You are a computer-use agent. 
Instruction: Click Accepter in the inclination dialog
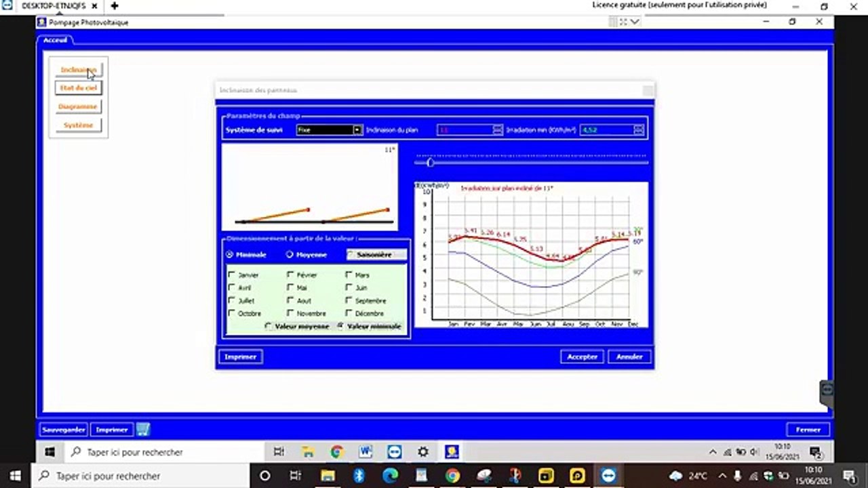coord(583,357)
